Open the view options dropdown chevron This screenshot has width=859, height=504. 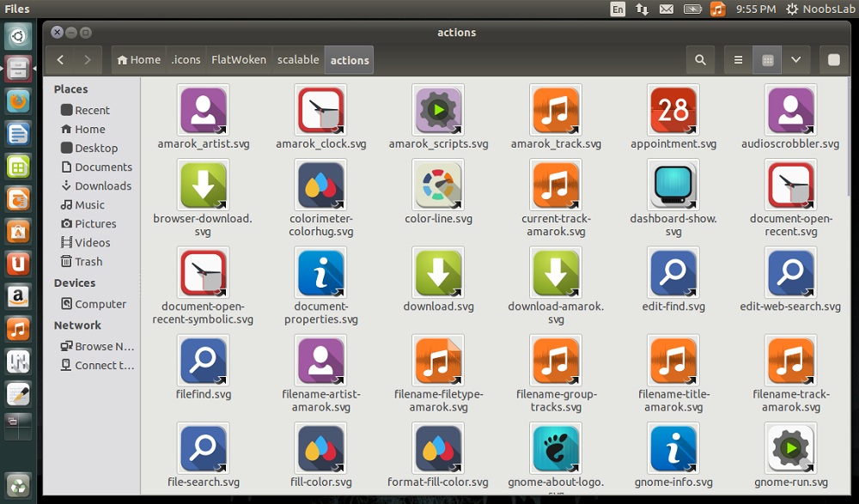pos(795,59)
